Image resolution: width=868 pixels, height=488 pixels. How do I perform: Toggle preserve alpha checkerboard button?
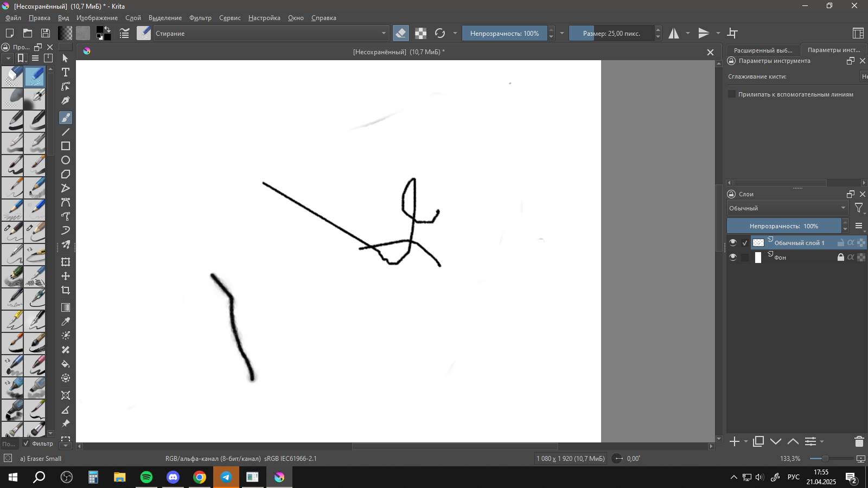point(420,33)
